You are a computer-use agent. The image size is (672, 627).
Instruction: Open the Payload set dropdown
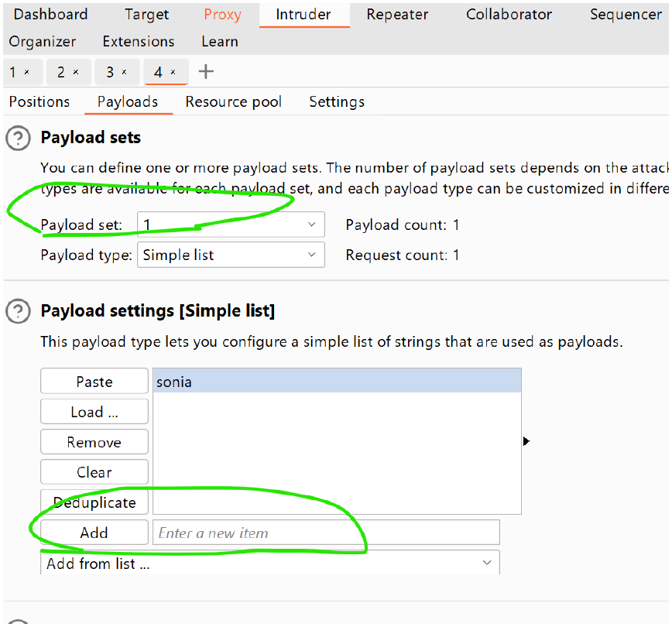coord(231,224)
